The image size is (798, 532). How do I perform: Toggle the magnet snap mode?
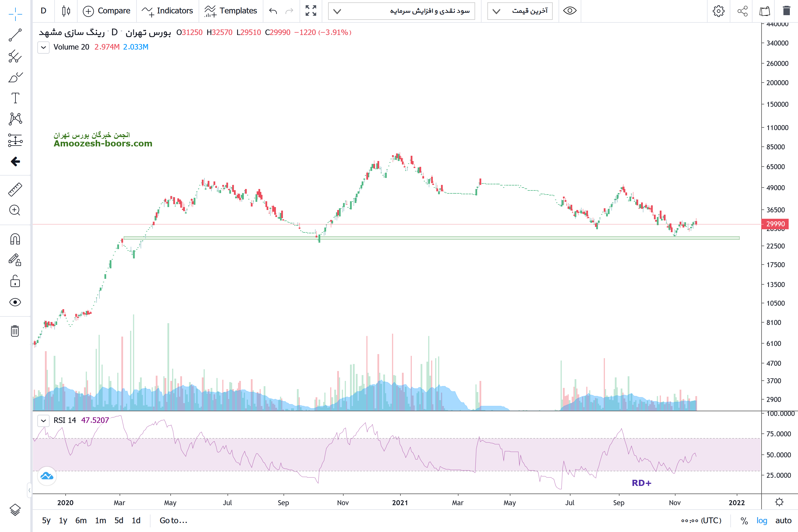[15, 239]
